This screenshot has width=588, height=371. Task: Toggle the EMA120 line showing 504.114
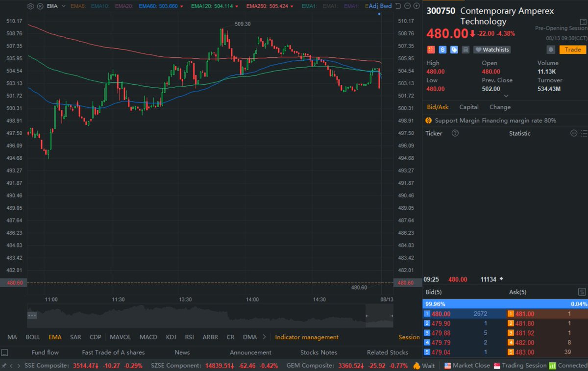pos(214,6)
